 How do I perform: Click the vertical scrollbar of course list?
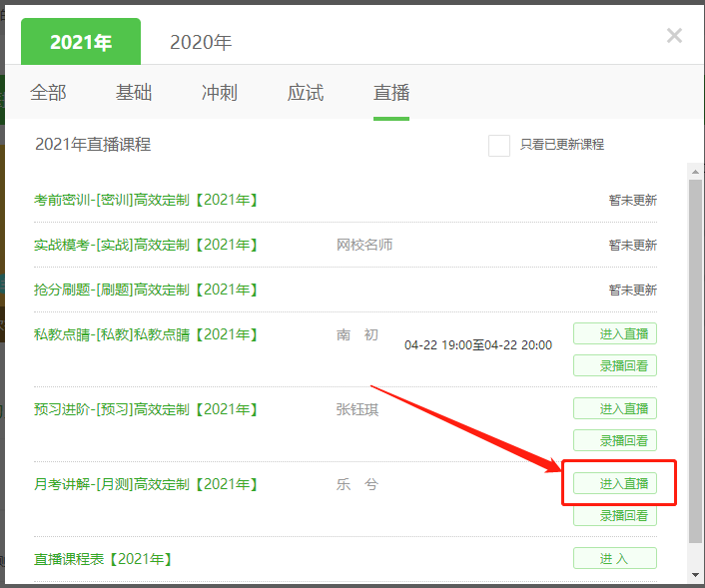coord(695,359)
